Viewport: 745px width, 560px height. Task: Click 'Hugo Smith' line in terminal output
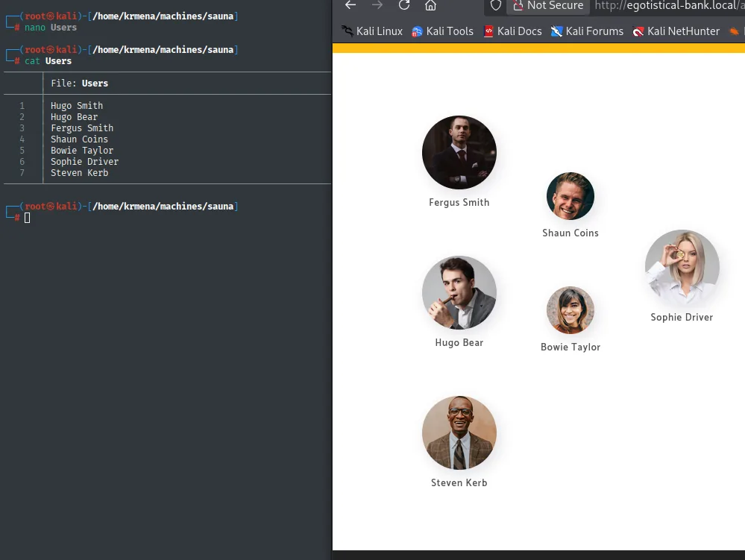point(77,105)
